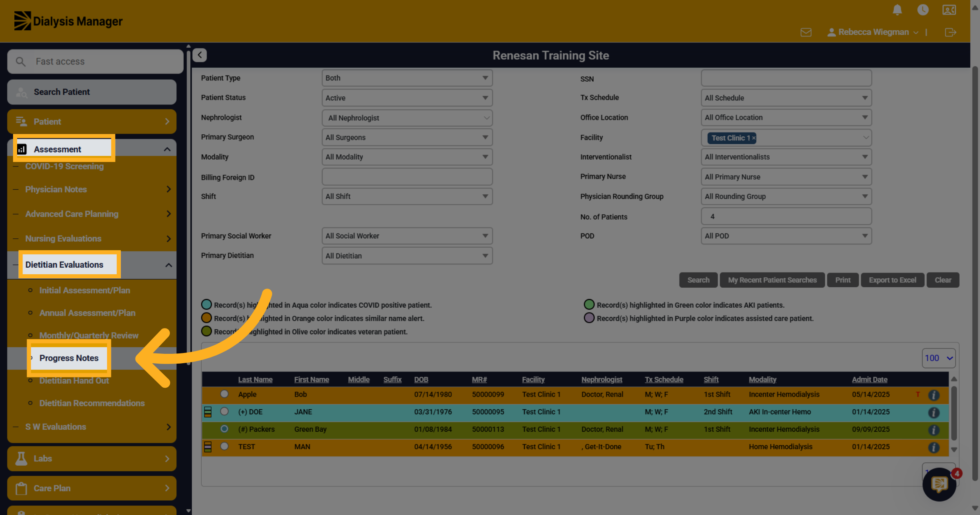The image size is (980, 515).
Task: Click the Dialysis Manager logo
Action: pos(68,21)
